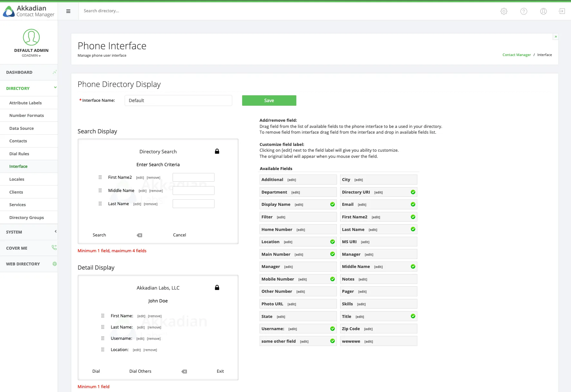This screenshot has width=571, height=392.
Task: Open the user profile icon in header
Action: (543, 11)
